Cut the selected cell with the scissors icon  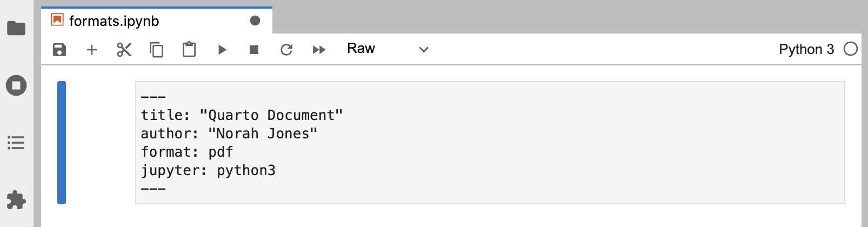click(124, 50)
